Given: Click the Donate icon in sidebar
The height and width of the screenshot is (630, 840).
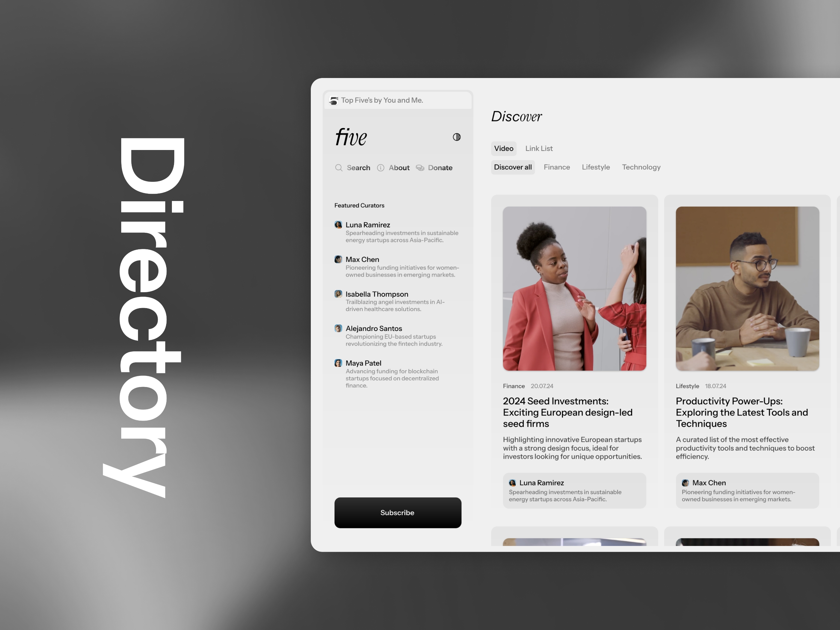Looking at the screenshot, I should pos(420,167).
